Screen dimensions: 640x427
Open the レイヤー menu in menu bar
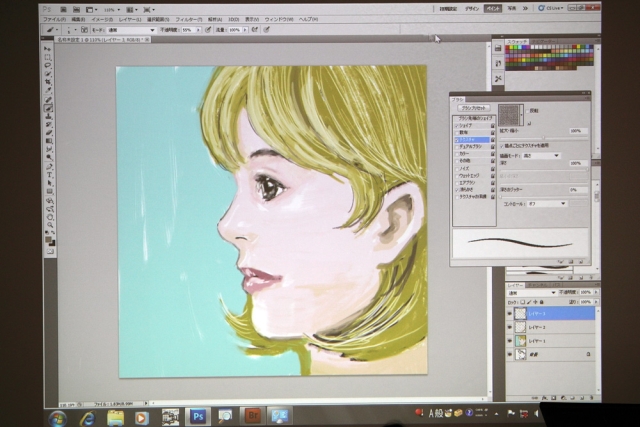pyautogui.click(x=130, y=19)
